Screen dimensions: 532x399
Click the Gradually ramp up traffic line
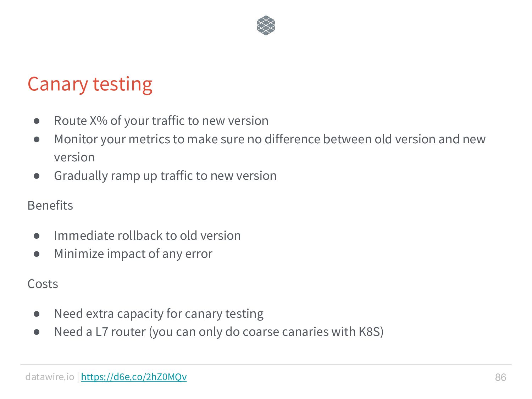[165, 176]
